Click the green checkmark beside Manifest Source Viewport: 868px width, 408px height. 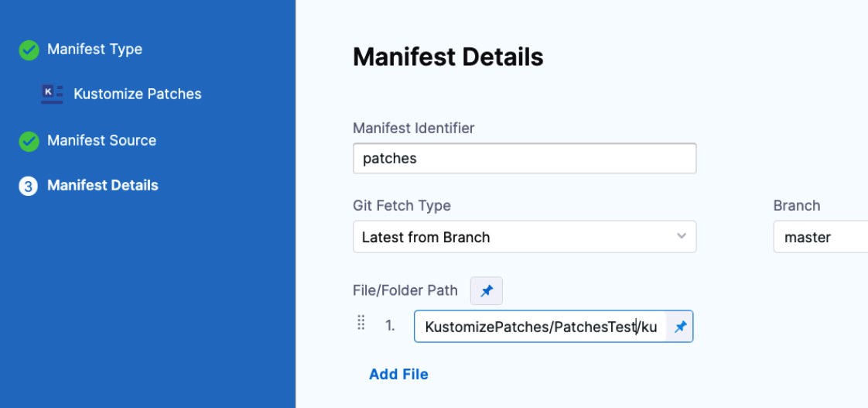click(29, 141)
